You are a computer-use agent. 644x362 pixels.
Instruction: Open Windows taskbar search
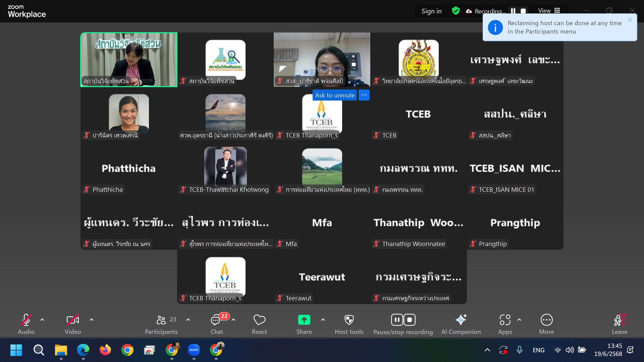tap(39, 350)
